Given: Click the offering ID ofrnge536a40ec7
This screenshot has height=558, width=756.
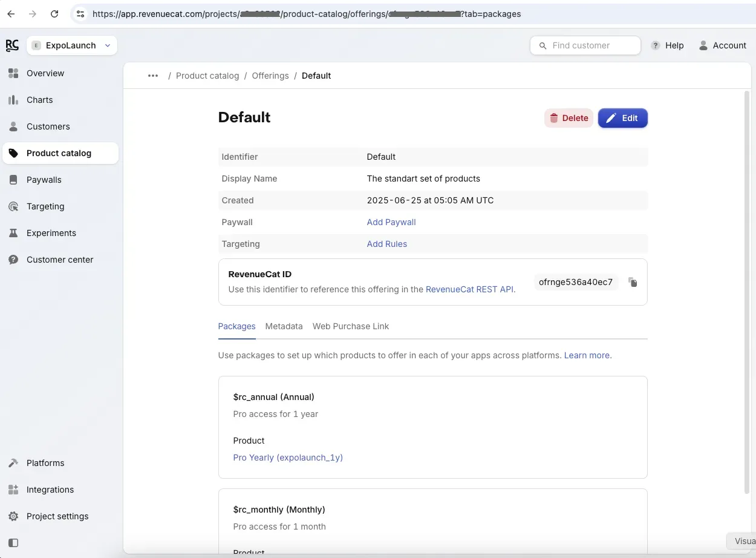Looking at the screenshot, I should (x=576, y=282).
